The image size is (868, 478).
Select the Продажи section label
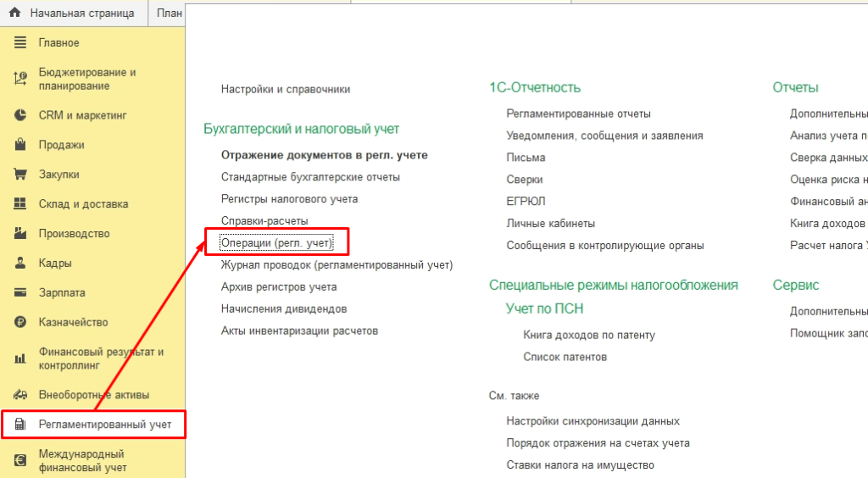pos(61,145)
